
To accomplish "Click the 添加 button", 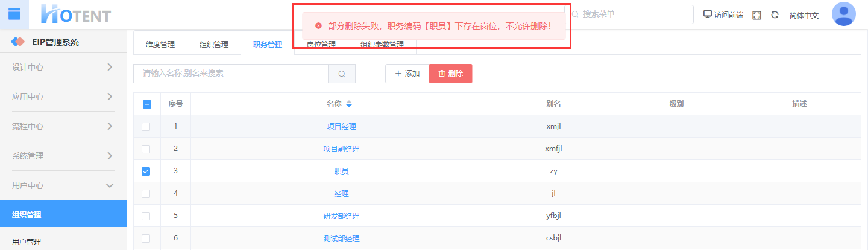I will 407,74.
